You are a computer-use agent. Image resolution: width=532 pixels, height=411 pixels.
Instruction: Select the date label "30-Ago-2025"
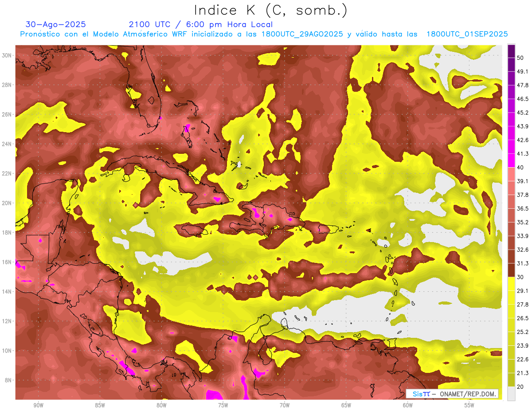[x=56, y=24]
